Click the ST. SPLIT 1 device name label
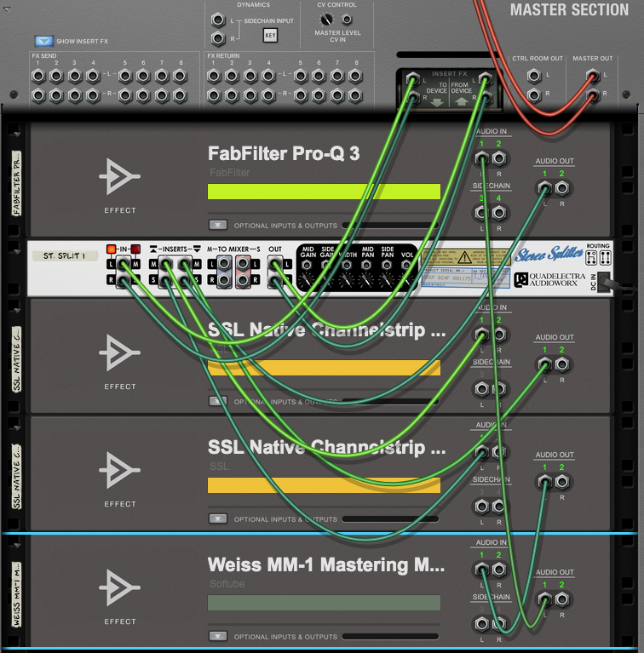The height and width of the screenshot is (653, 644). [65, 255]
